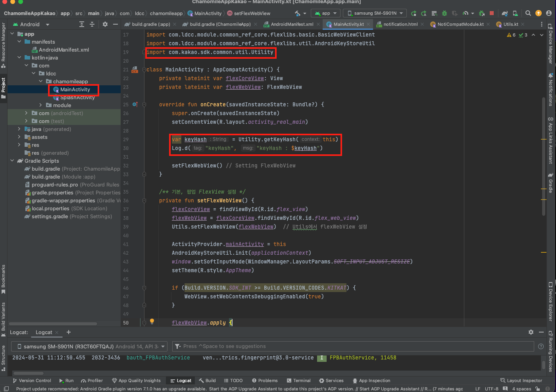Toggle the Project tool window side tab
Viewport: 556px width, 392px height.
pyautogui.click(x=4, y=88)
